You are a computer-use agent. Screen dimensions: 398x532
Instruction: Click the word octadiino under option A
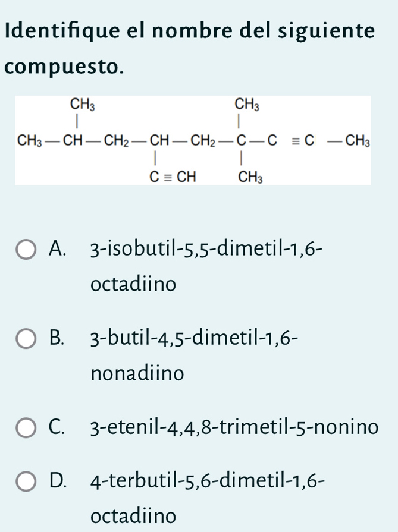pyautogui.click(x=134, y=285)
